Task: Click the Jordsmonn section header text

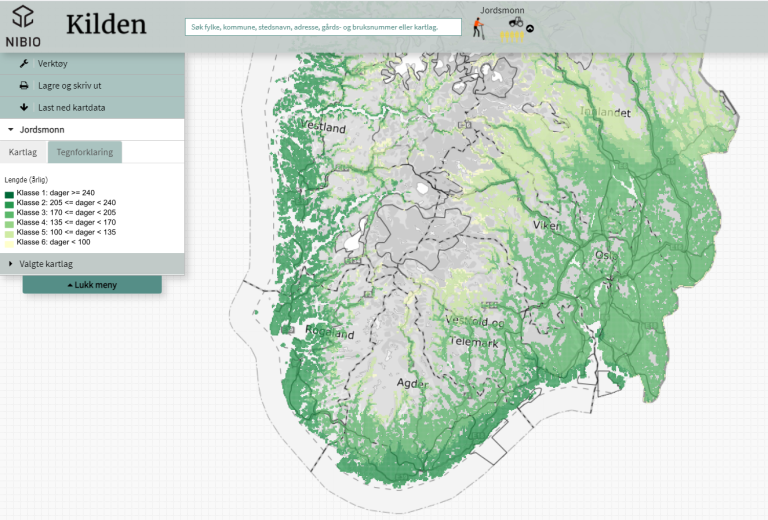Action: [42, 130]
